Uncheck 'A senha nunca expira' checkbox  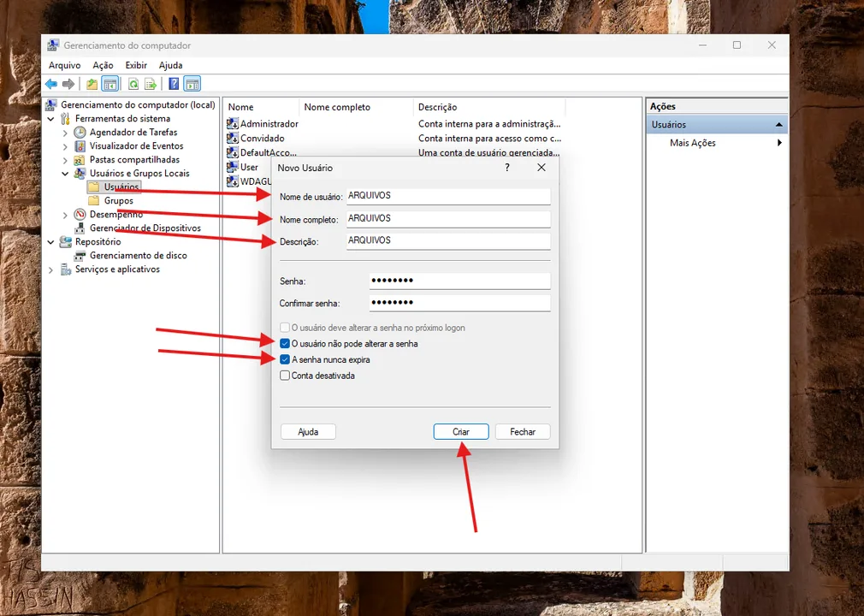pos(285,360)
